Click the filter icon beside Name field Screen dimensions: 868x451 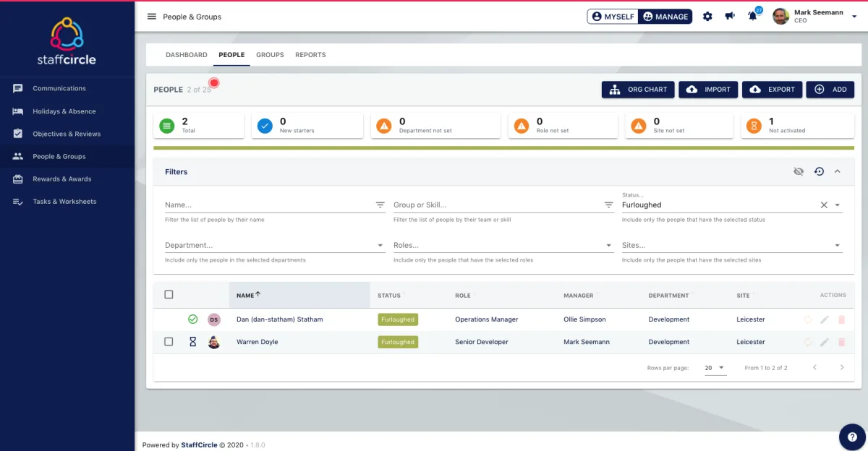[380, 205]
